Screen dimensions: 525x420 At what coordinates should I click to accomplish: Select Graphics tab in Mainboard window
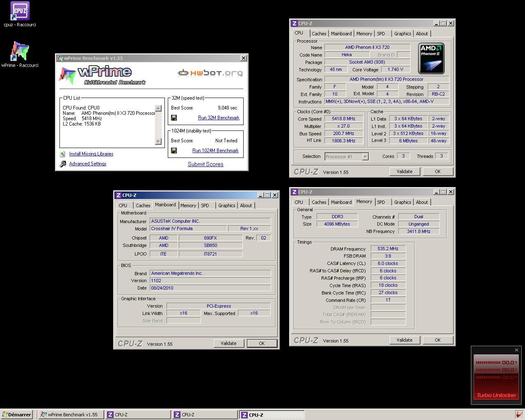(x=226, y=205)
